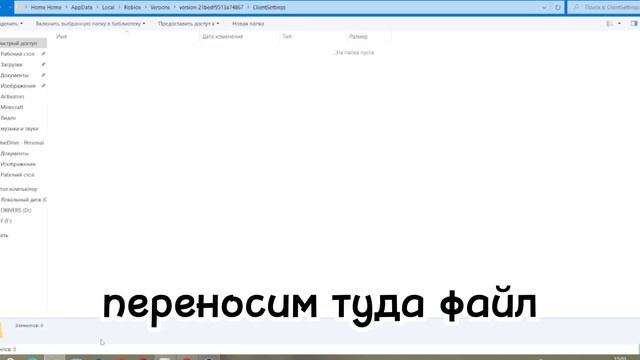Screen dimensions: 640x360
Task: Sort by 'Дата изменения' column header
Action: [x=222, y=36]
